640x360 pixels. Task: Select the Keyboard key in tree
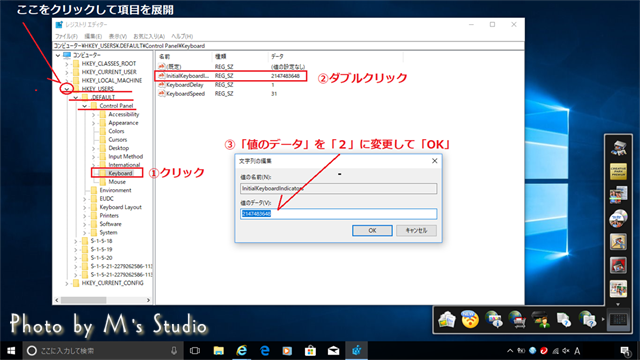[120, 173]
